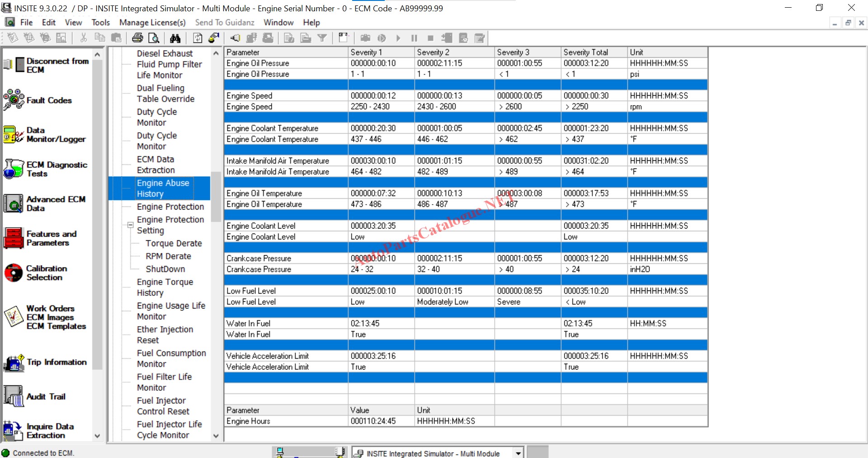Viewport: 868px width, 458px height.
Task: Open the Audit Trail view
Action: coord(14,397)
